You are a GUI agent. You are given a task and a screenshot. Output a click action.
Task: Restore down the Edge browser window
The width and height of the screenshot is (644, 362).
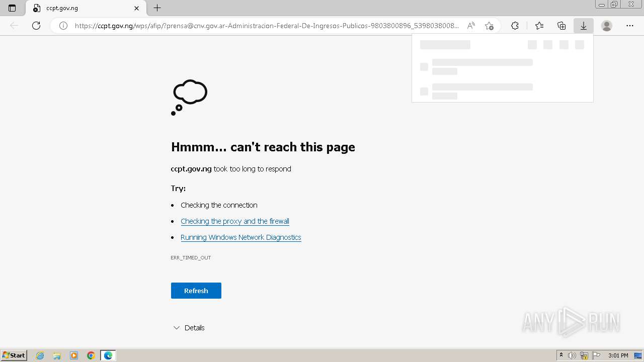point(614,5)
